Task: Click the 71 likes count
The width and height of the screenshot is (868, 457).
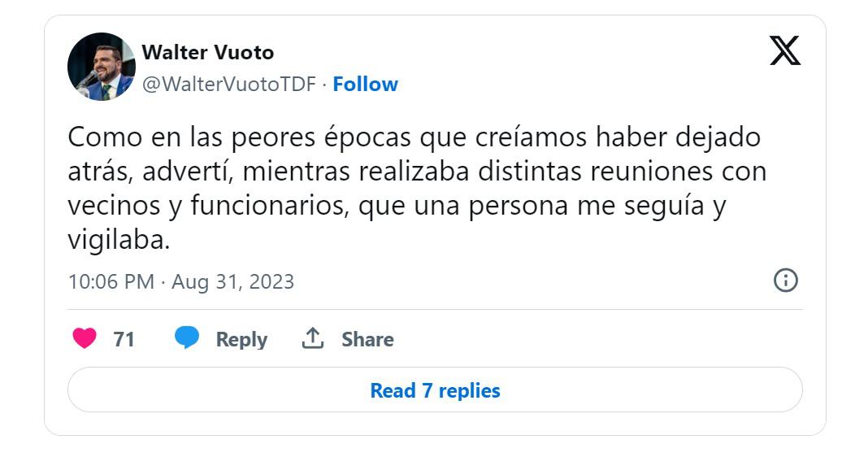Action: 124,339
